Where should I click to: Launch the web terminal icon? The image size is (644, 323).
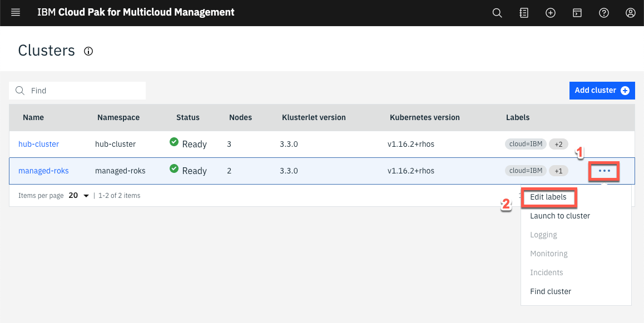tap(577, 12)
